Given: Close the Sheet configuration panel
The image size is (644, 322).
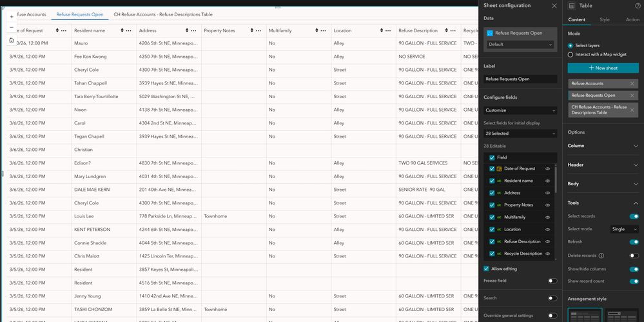Looking at the screenshot, I should (554, 6).
